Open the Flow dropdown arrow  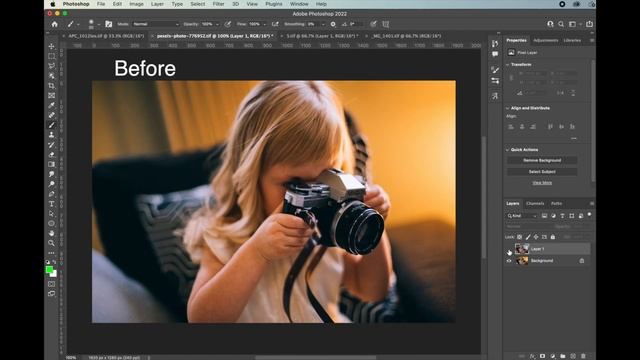coord(264,24)
